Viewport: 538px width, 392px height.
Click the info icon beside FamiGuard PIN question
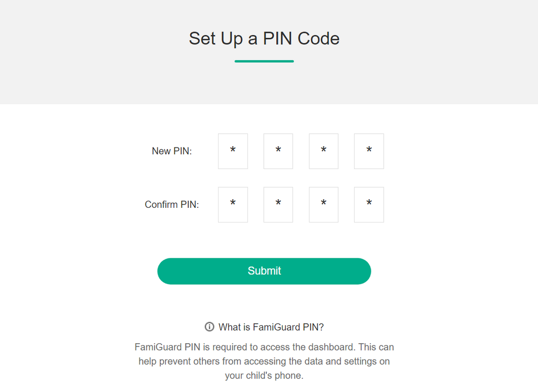(x=209, y=327)
